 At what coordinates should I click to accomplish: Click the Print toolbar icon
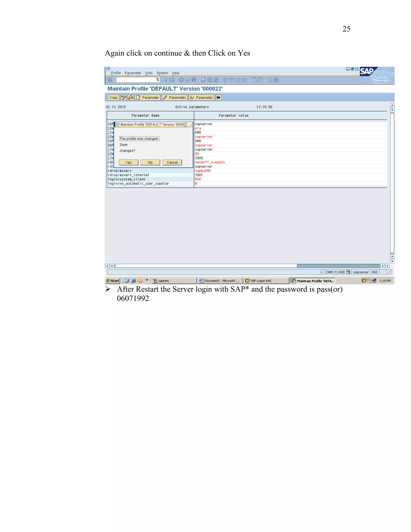click(x=203, y=80)
